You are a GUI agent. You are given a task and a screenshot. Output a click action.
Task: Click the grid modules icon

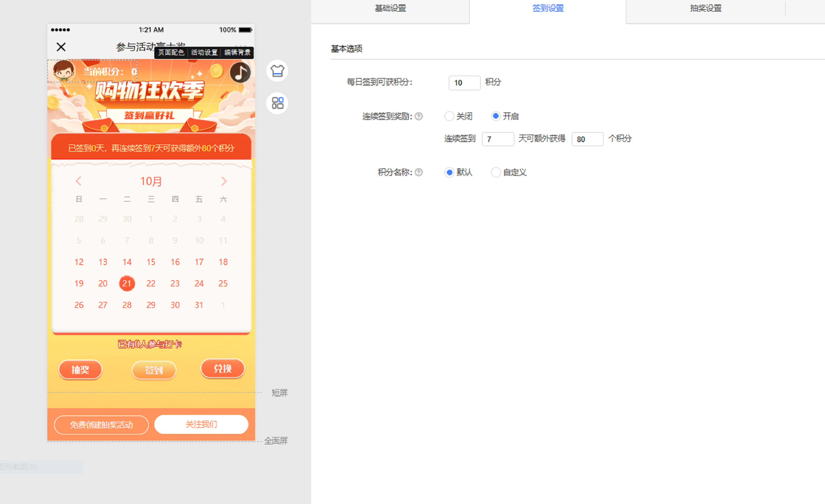pos(277,103)
